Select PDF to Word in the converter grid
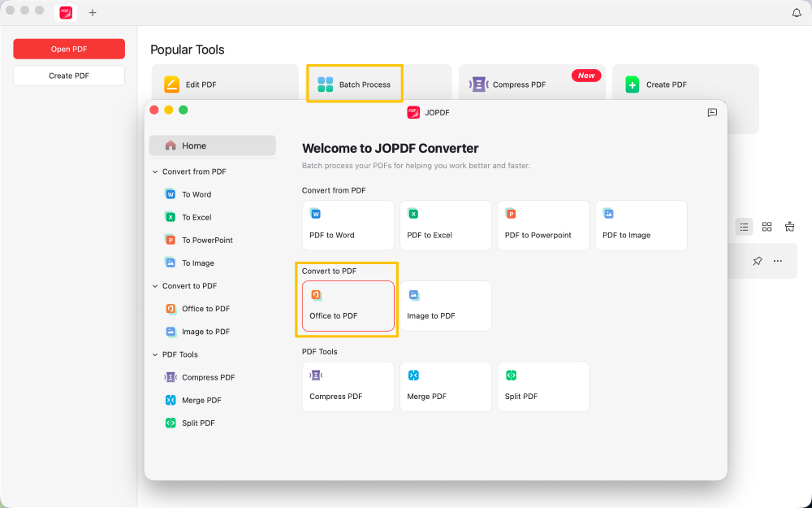The image size is (812, 508). click(348, 225)
